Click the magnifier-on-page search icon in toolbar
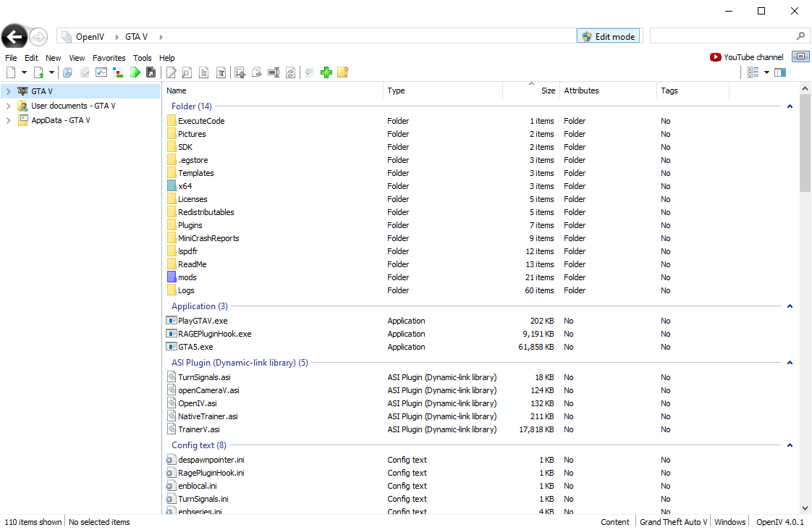The height and width of the screenshot is (530, 812). click(x=187, y=72)
